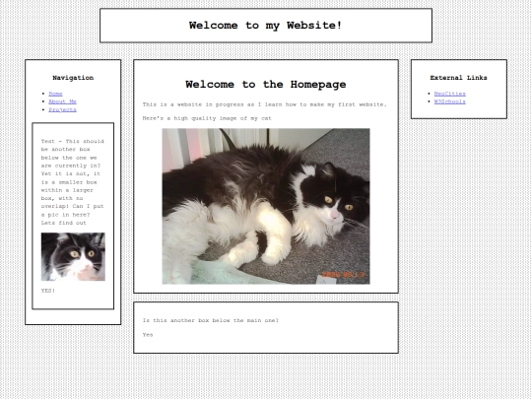
Task: Click the small cat face thumbnail in sidebar
Action: 73,257
